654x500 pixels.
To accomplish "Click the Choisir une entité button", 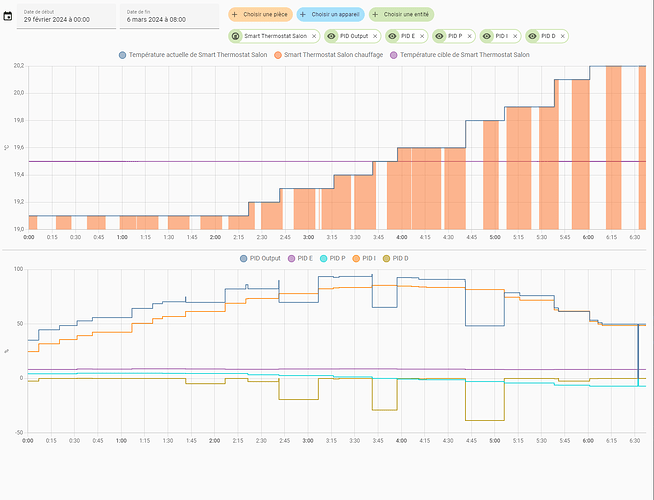I will click(x=401, y=14).
